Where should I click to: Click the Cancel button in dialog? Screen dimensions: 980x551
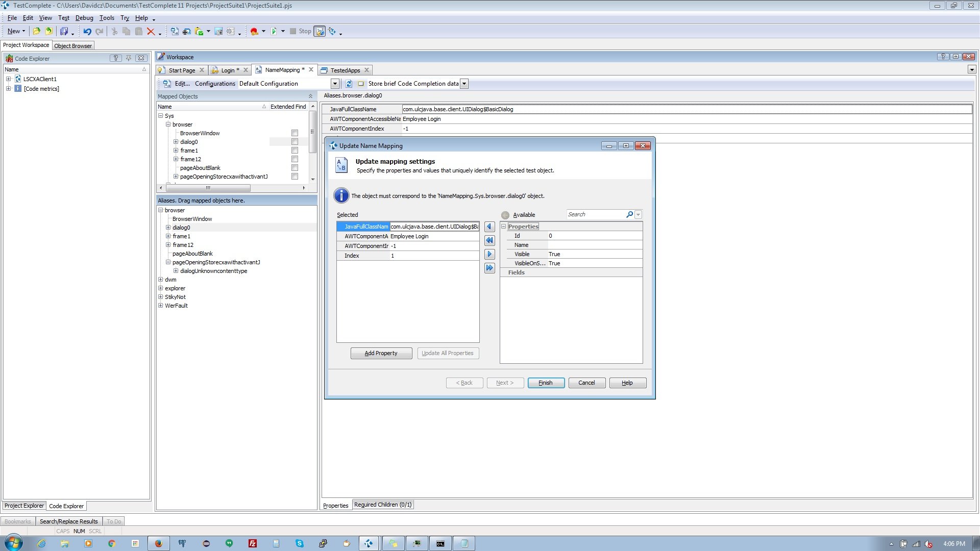(586, 383)
